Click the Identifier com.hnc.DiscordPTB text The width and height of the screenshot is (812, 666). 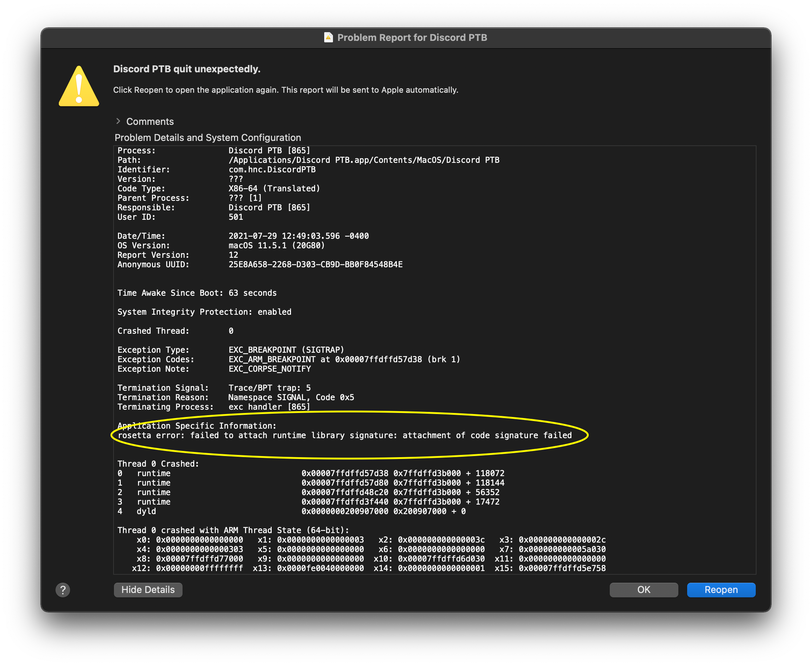[272, 169]
